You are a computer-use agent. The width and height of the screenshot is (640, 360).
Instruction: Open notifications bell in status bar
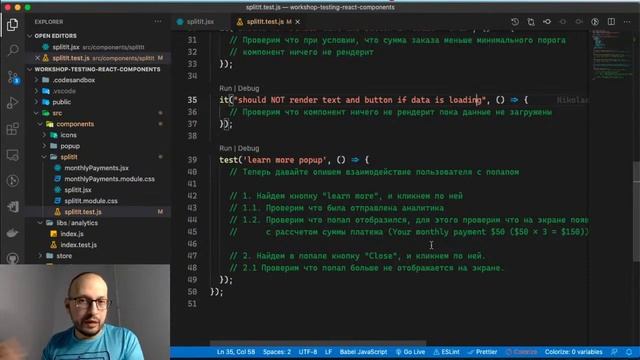(x=629, y=352)
